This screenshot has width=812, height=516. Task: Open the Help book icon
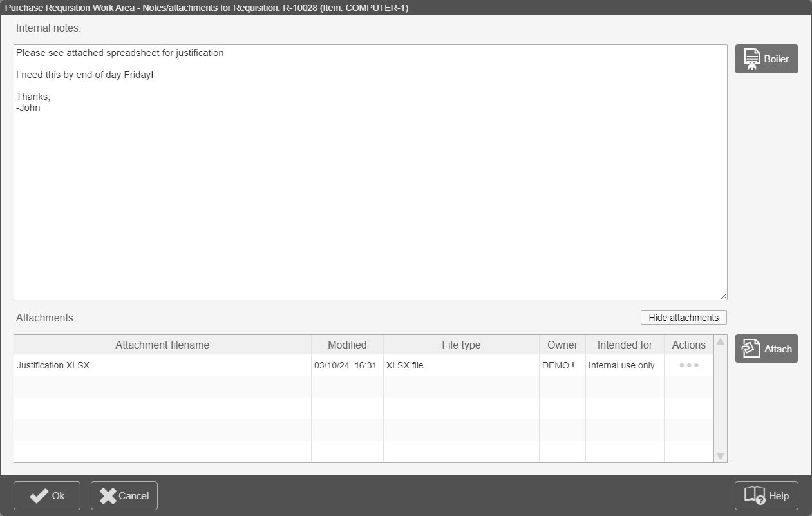(754, 495)
